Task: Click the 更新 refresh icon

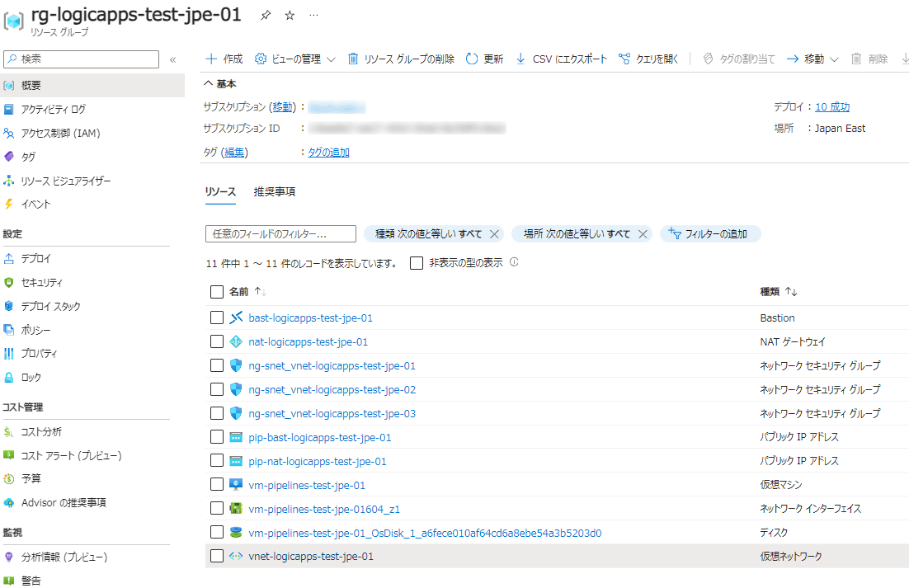Action: (x=472, y=59)
